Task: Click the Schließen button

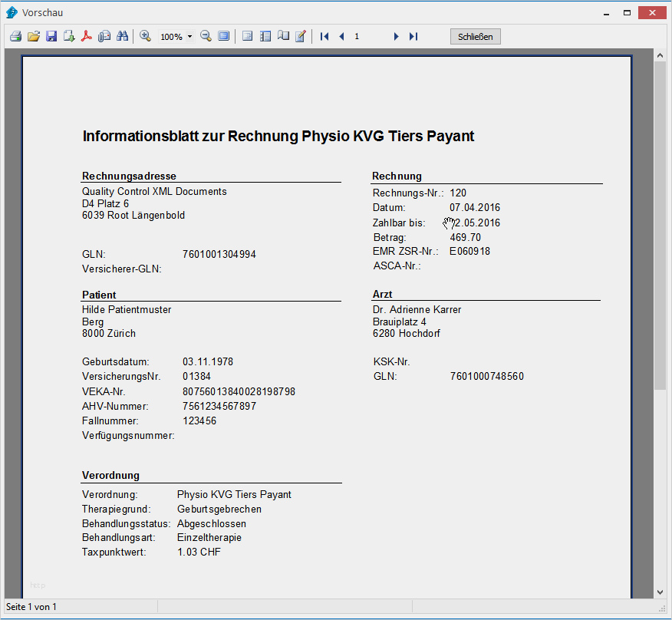Action: 476,36
